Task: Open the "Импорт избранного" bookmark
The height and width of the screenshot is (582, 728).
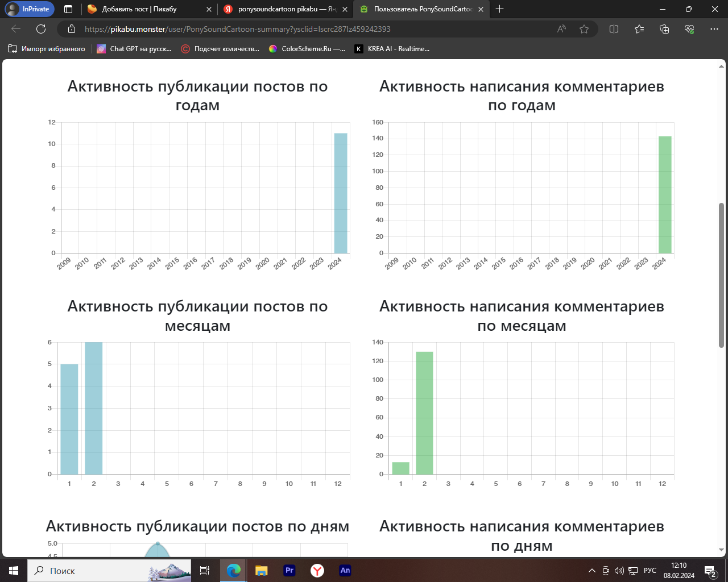Action: pos(47,49)
